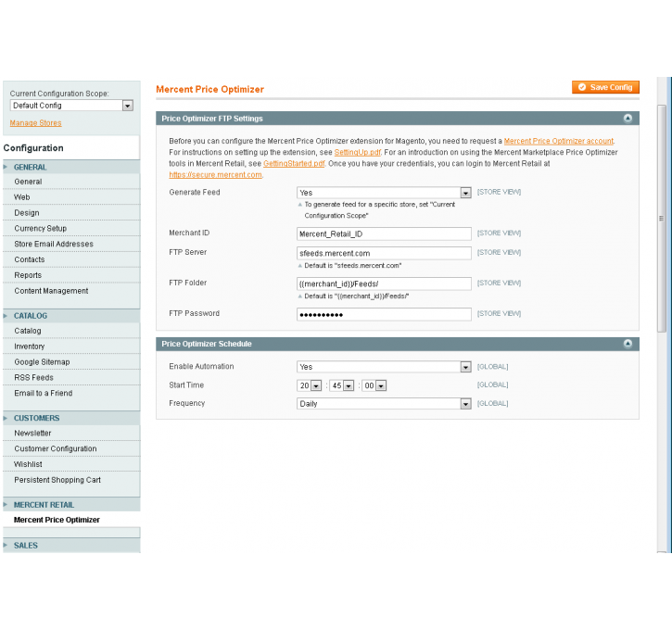Open the General configuration page
The height and width of the screenshot is (630, 672).
pos(71,182)
